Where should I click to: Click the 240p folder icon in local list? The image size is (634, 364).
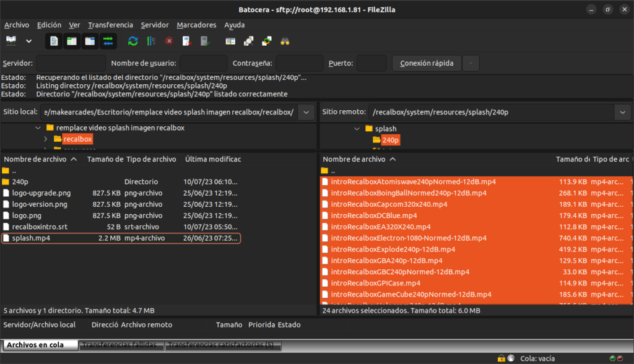pyautogui.click(x=6, y=181)
